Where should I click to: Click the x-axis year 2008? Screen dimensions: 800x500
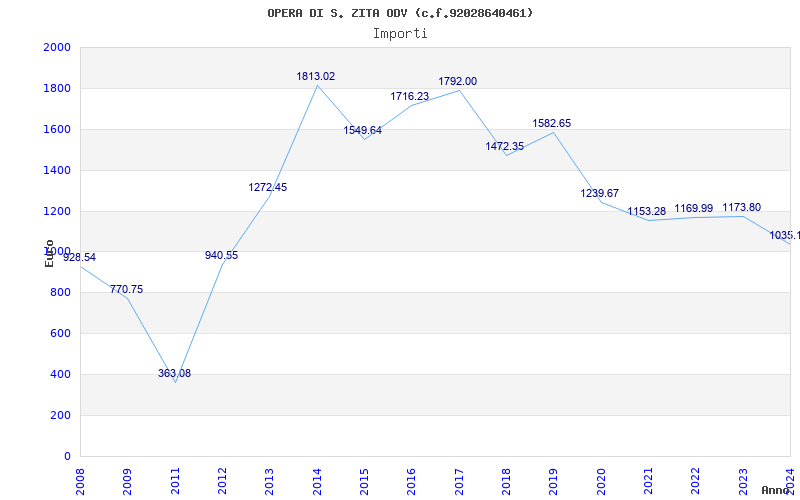click(80, 482)
